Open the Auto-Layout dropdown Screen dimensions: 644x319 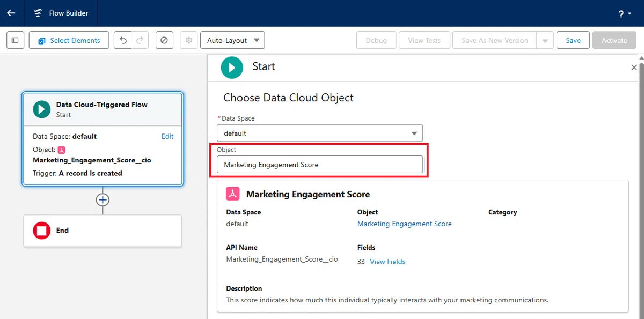pos(232,40)
